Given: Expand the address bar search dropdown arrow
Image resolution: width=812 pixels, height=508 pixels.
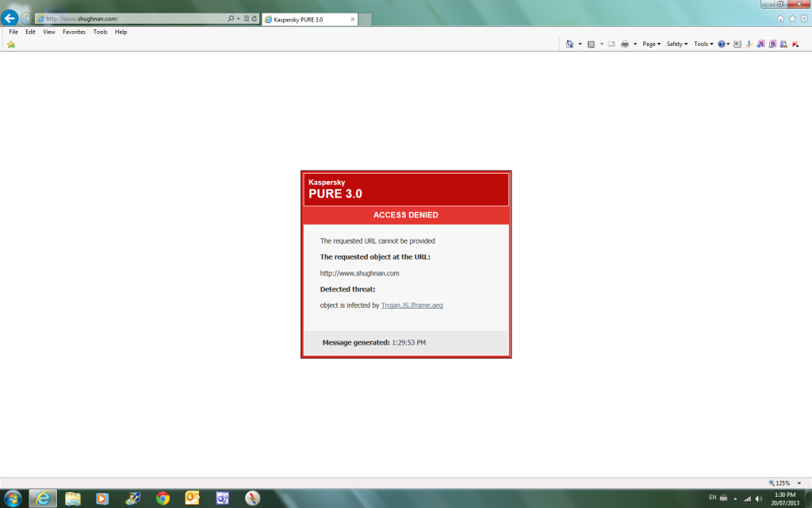Looking at the screenshot, I should point(238,19).
